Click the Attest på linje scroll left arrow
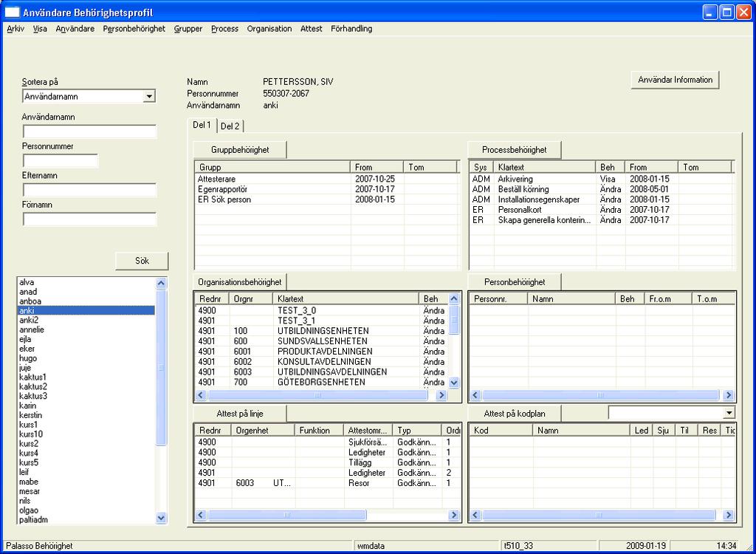The width and height of the screenshot is (756, 554). click(x=202, y=516)
